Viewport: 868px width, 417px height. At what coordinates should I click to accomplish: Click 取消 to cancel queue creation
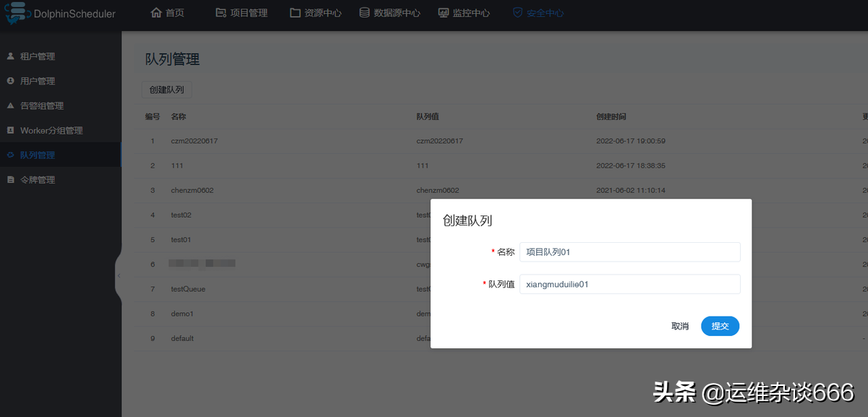point(680,327)
